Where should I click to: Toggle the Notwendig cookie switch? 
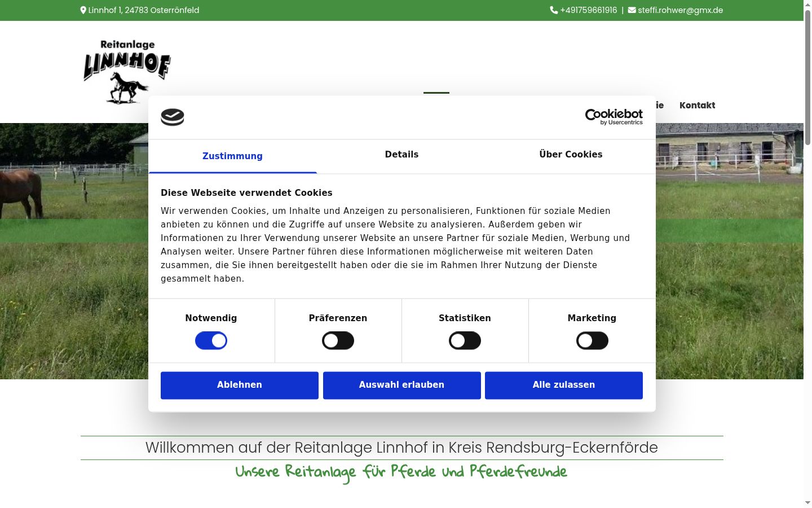pos(211,341)
